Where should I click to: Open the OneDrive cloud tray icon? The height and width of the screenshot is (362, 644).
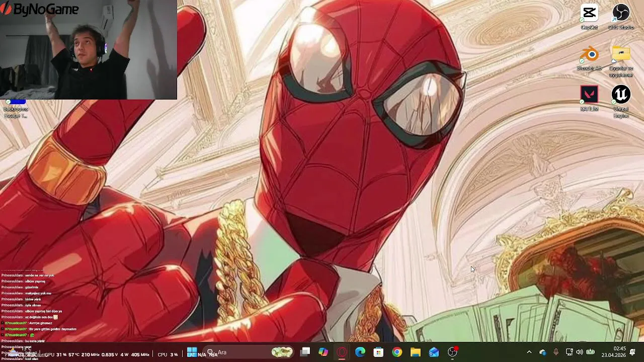tap(542, 352)
